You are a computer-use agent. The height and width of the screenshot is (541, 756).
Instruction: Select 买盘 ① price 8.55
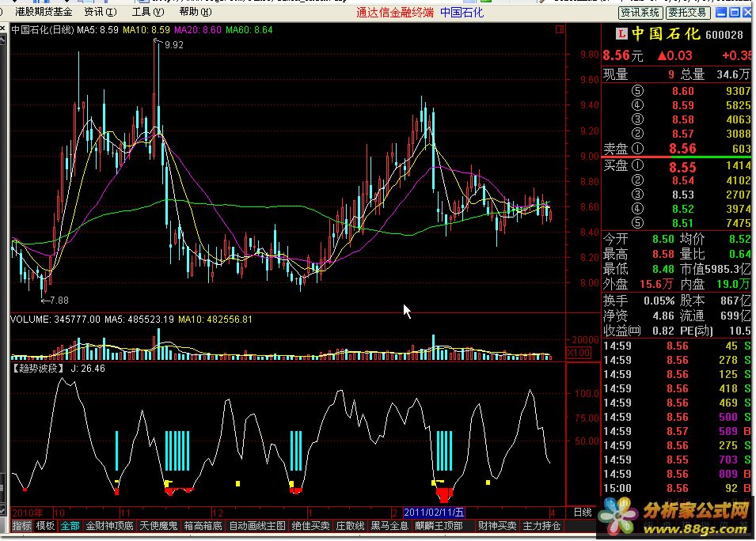coord(682,167)
